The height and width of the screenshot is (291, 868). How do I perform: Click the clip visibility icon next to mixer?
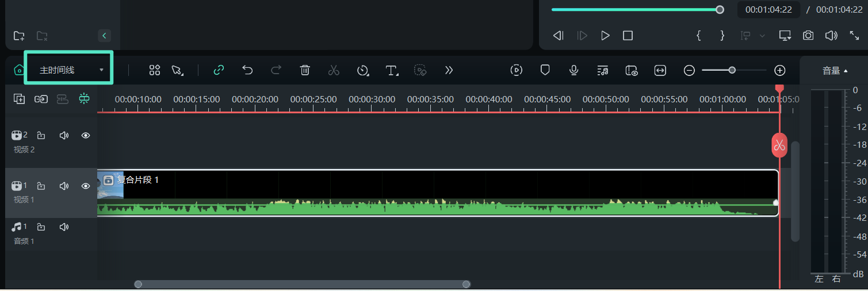click(x=632, y=70)
